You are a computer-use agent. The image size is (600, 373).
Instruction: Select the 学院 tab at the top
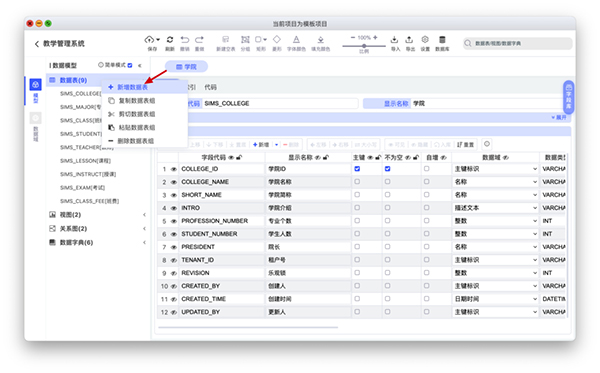click(x=186, y=67)
